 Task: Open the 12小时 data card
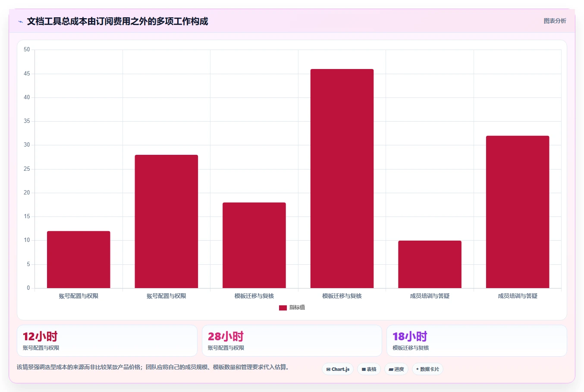(107, 341)
